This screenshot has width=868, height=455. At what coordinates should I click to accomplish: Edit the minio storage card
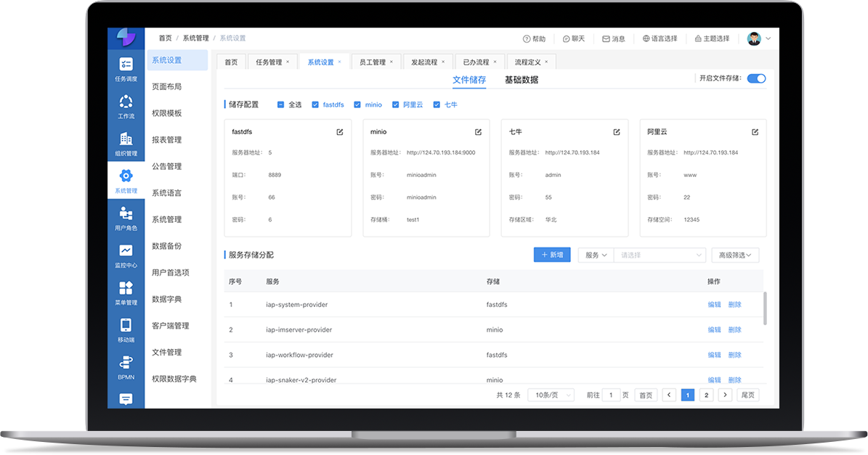coord(478,131)
